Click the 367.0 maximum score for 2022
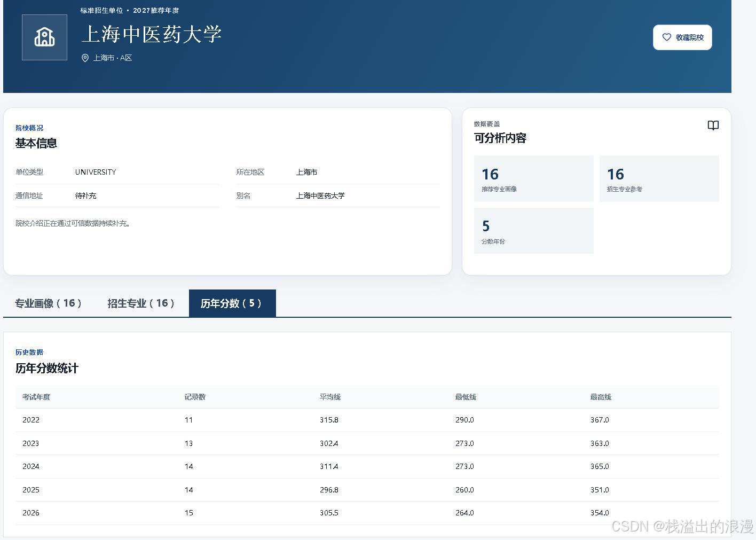This screenshot has width=756, height=540. coord(600,420)
